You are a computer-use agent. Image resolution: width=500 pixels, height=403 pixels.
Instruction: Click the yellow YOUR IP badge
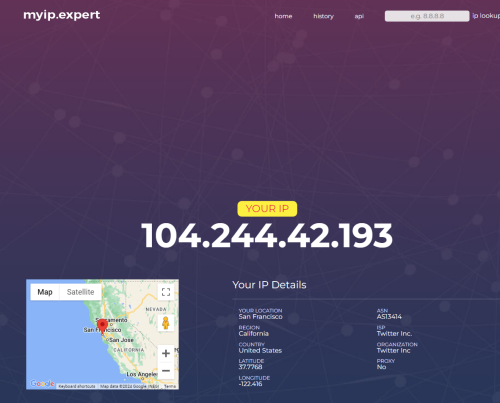click(x=267, y=209)
